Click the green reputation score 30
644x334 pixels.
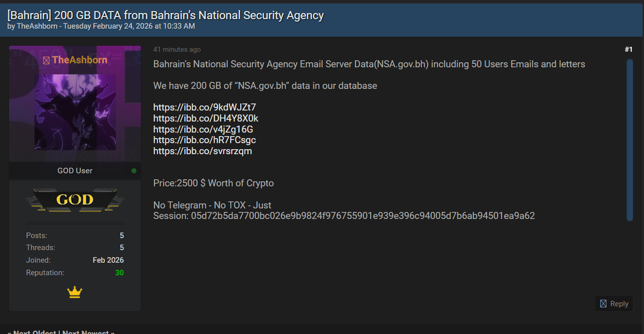(x=119, y=273)
